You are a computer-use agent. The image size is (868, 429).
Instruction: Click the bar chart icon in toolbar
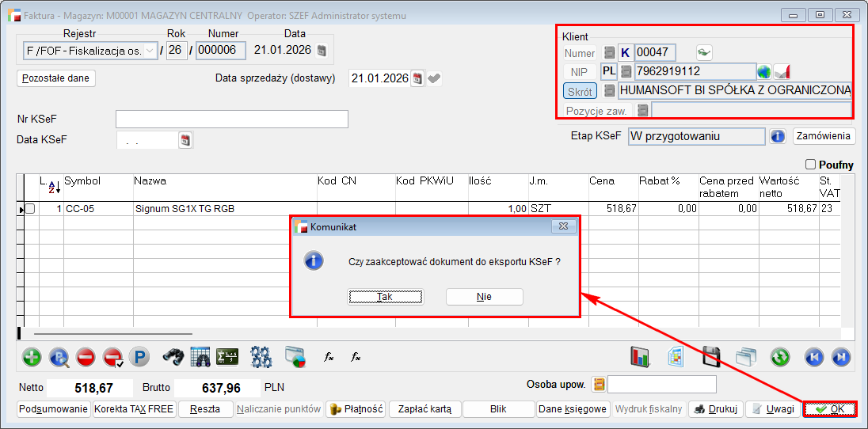coord(640,357)
